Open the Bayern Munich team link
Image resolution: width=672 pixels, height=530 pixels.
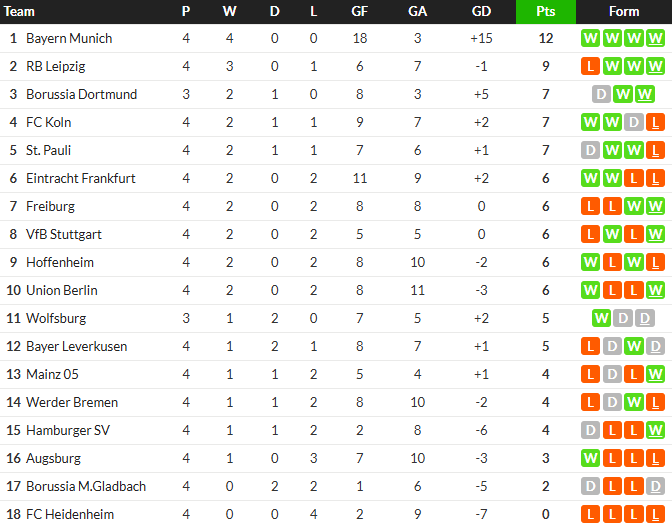(x=69, y=38)
